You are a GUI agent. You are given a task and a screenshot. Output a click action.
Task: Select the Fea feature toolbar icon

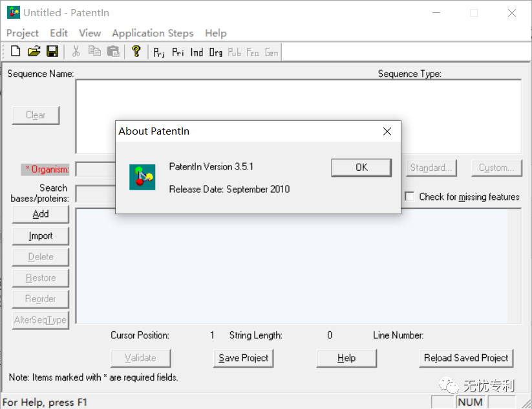click(x=253, y=52)
